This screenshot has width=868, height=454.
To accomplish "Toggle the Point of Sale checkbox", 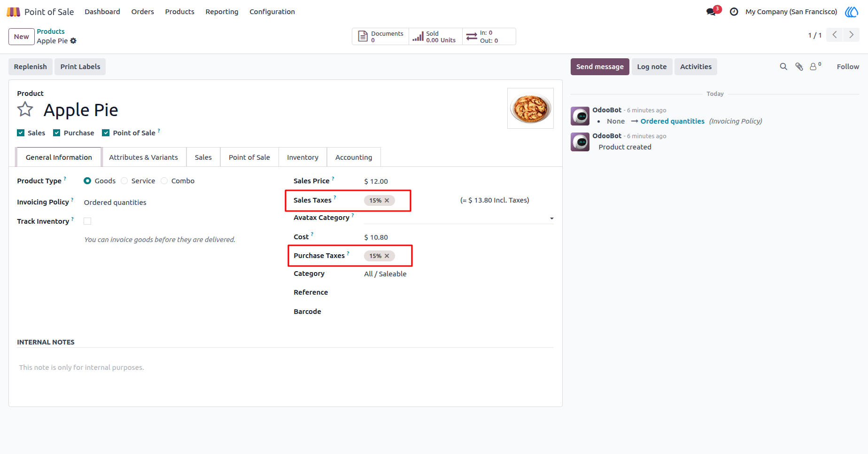I will point(106,133).
